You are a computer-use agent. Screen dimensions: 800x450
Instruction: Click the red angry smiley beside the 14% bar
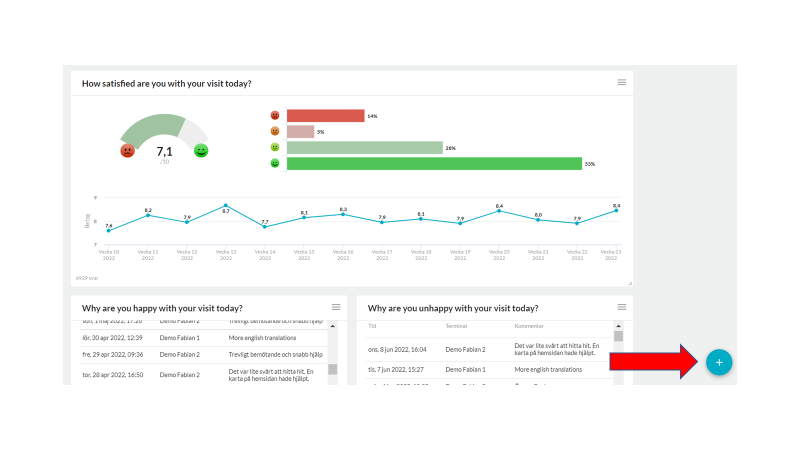click(x=275, y=115)
